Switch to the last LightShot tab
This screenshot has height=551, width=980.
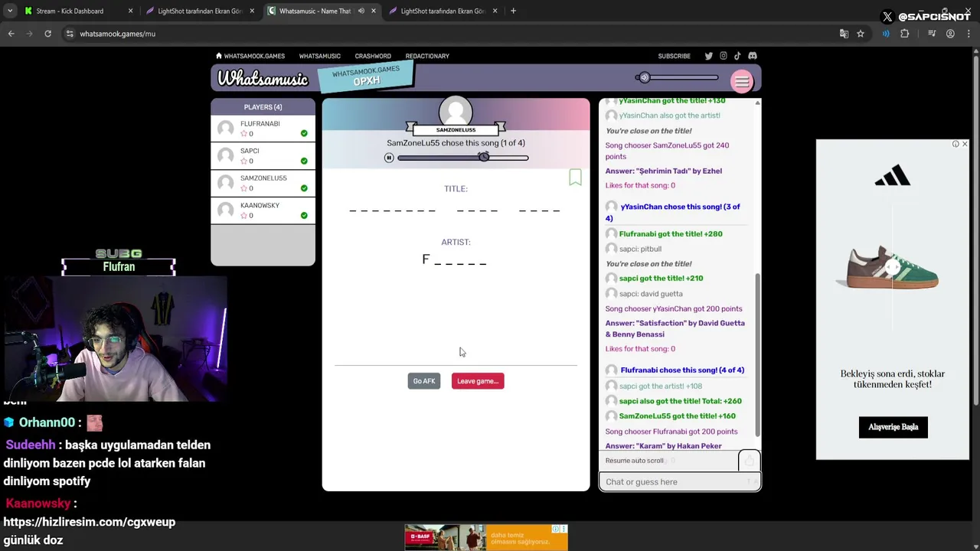click(x=443, y=11)
